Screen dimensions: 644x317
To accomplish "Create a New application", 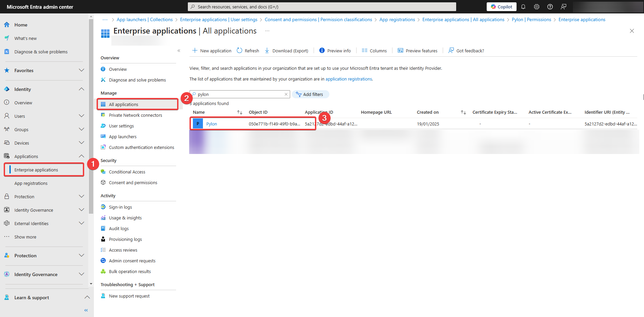I will pos(211,50).
